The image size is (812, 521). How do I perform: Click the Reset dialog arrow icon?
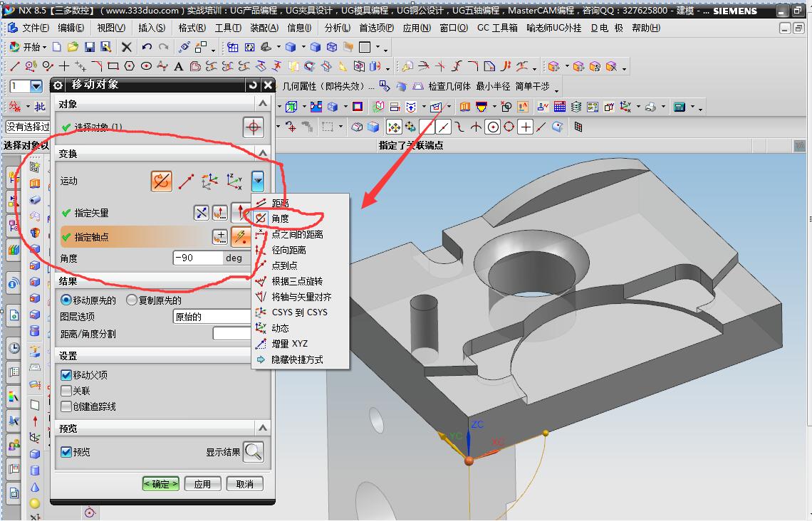click(x=253, y=85)
